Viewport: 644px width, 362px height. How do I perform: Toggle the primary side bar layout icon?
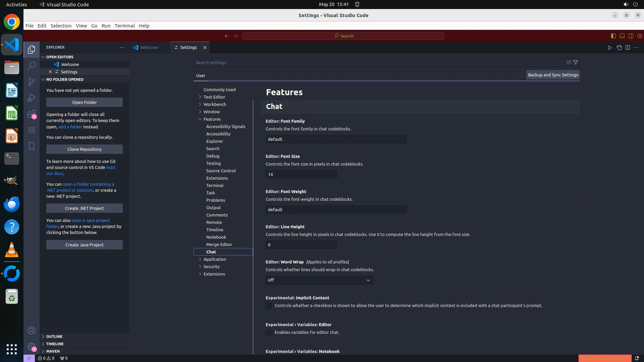[613, 36]
